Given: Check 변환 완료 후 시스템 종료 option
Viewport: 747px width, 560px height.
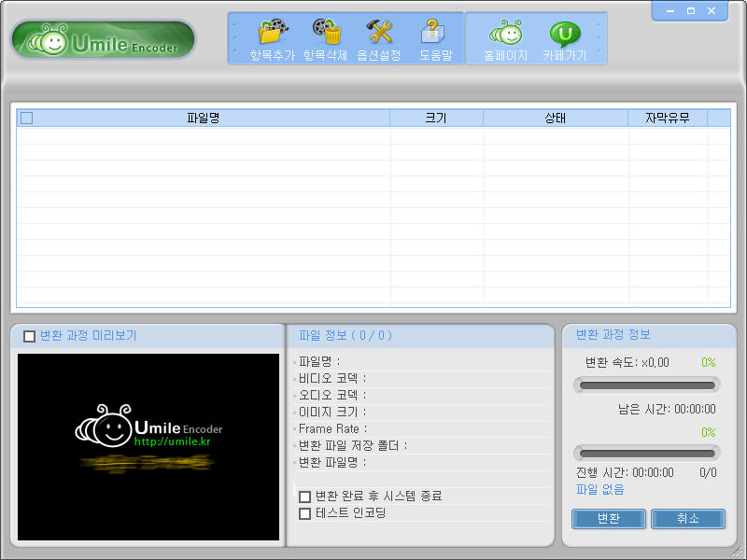Looking at the screenshot, I should (305, 497).
